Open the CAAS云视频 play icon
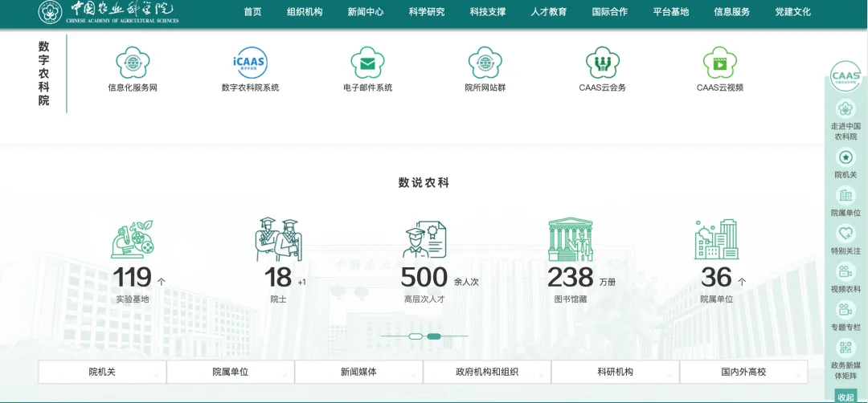 (x=719, y=63)
